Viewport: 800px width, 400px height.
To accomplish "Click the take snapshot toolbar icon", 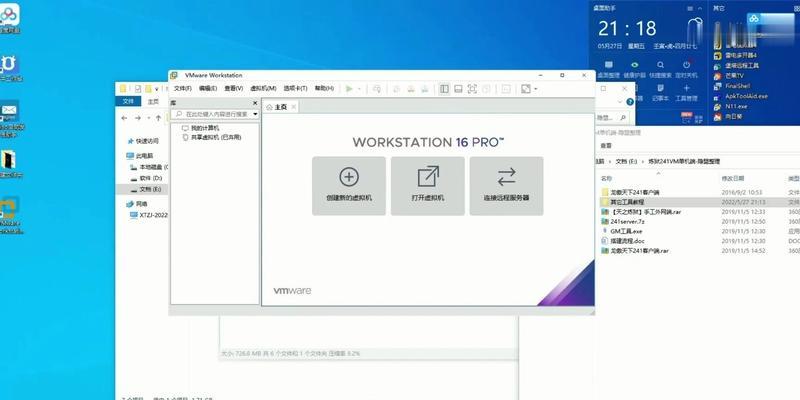I will (396, 89).
